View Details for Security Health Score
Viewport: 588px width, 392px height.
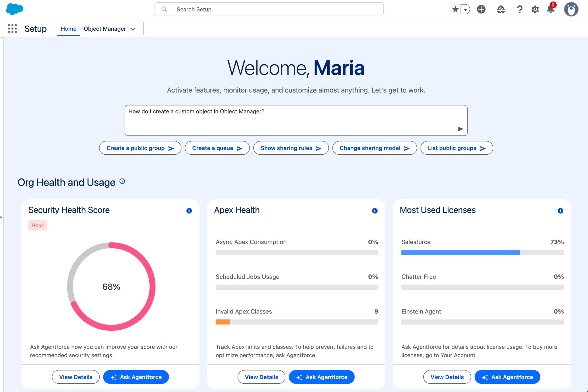76,377
